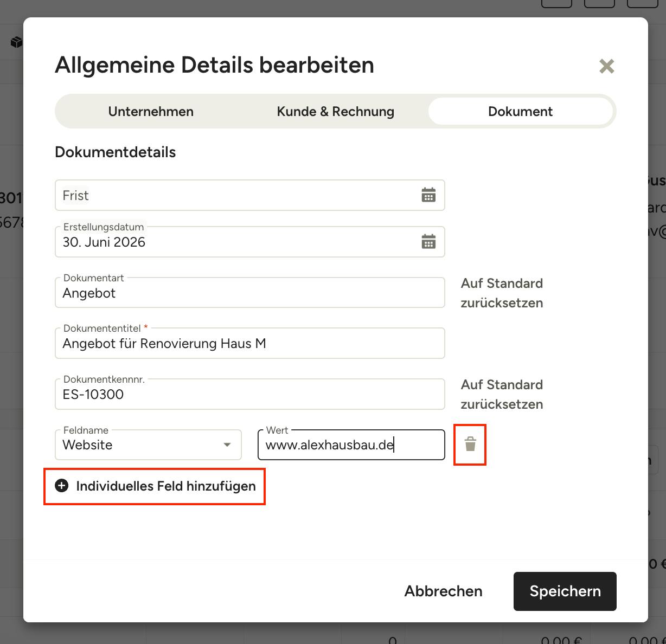
Task: Reset Dokumentkennnr. to standard
Action: 502,395
